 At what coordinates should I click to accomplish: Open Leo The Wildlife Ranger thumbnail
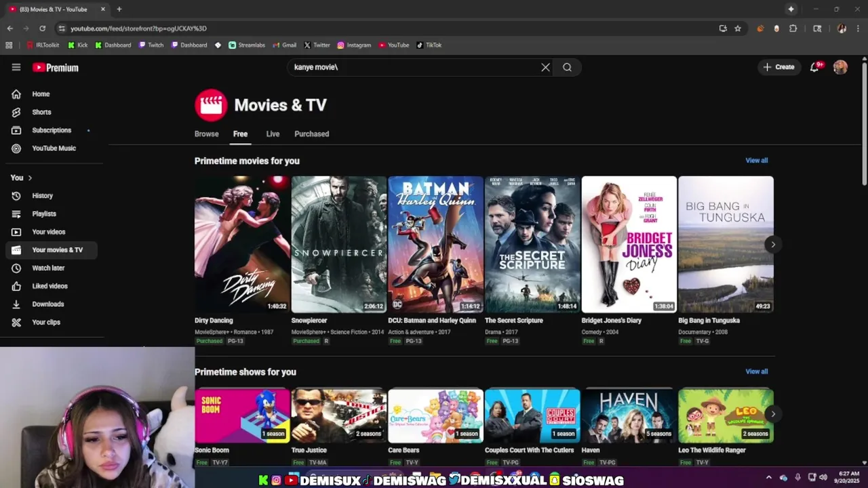point(726,415)
